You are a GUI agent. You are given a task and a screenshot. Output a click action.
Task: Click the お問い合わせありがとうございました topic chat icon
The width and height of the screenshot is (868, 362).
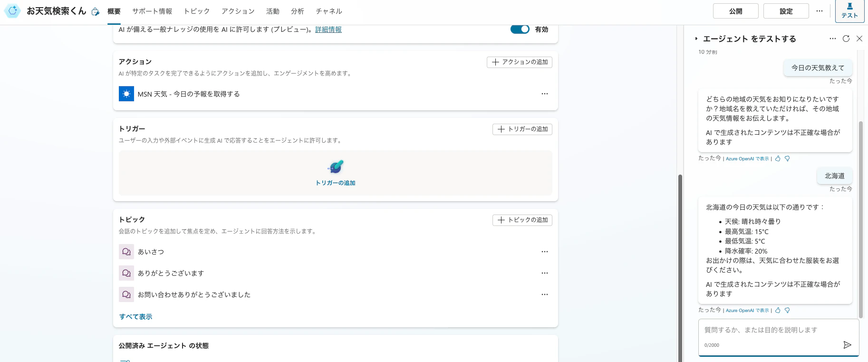click(126, 294)
